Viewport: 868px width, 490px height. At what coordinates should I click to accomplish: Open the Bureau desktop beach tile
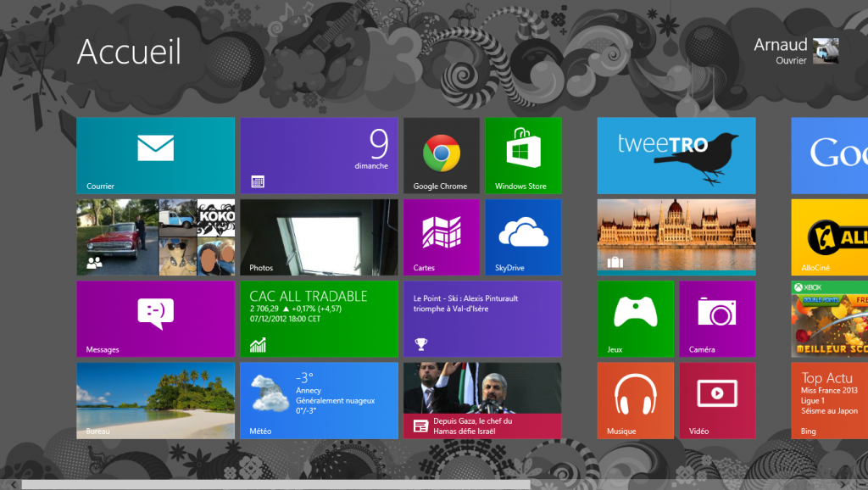click(155, 400)
